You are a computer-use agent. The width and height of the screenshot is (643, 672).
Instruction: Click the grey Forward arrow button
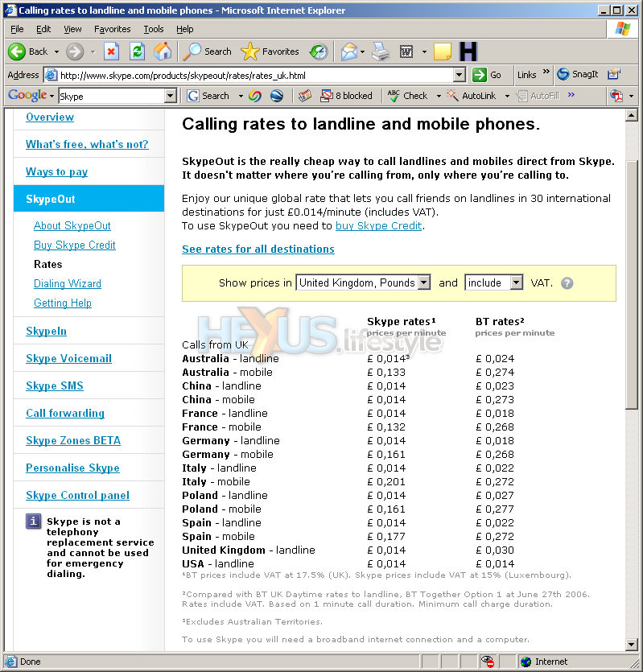pos(75,52)
